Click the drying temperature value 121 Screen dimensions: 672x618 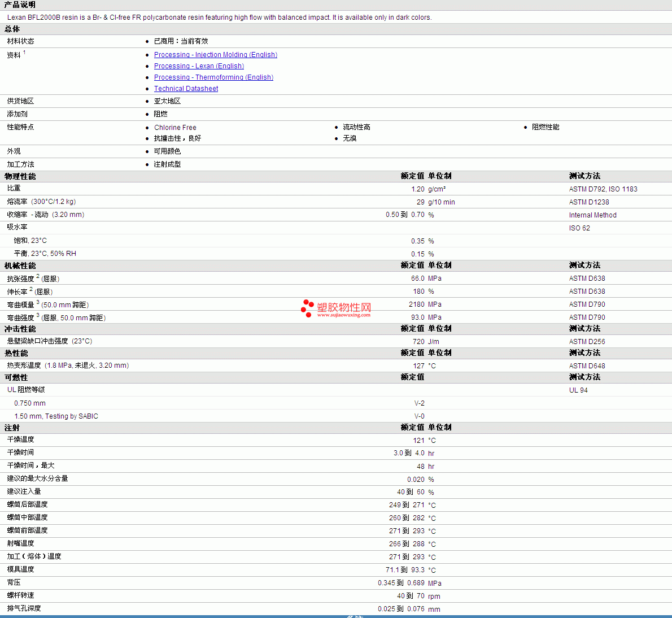[x=418, y=441]
